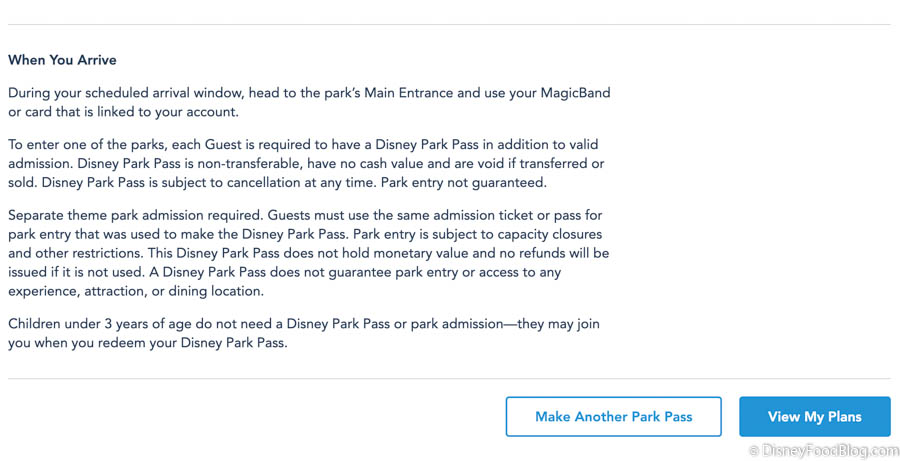Click the copyright symbol before DisneyFoodBlog.com
The height and width of the screenshot is (461, 900).
(x=754, y=451)
